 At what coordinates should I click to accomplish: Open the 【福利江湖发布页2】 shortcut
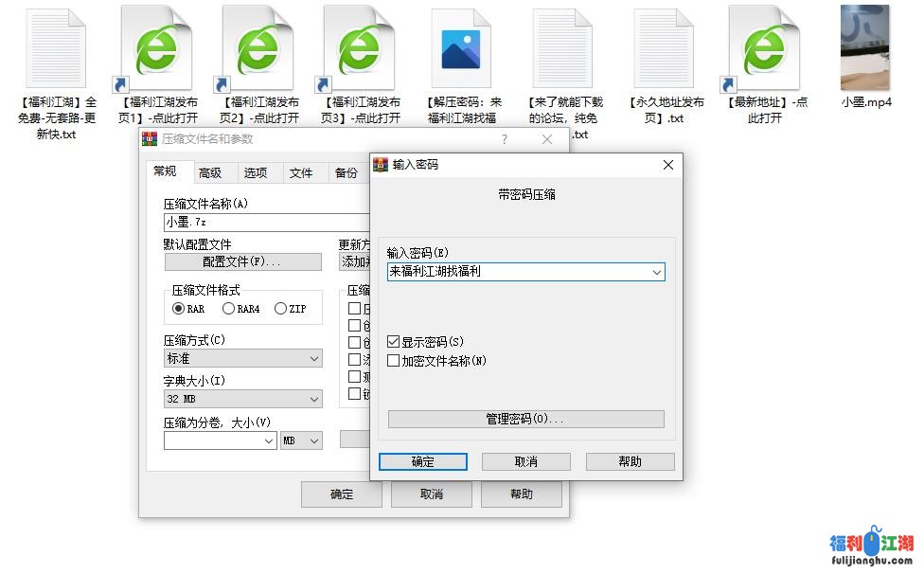point(258,47)
